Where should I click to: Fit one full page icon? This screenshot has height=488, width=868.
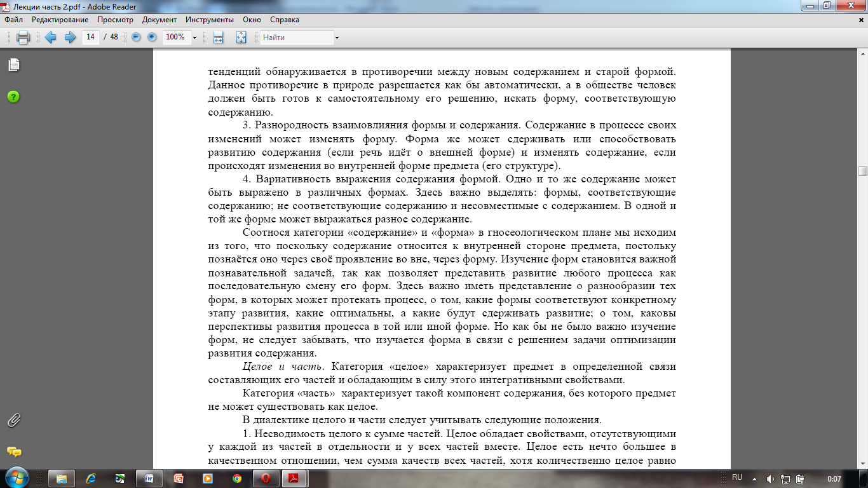241,37
